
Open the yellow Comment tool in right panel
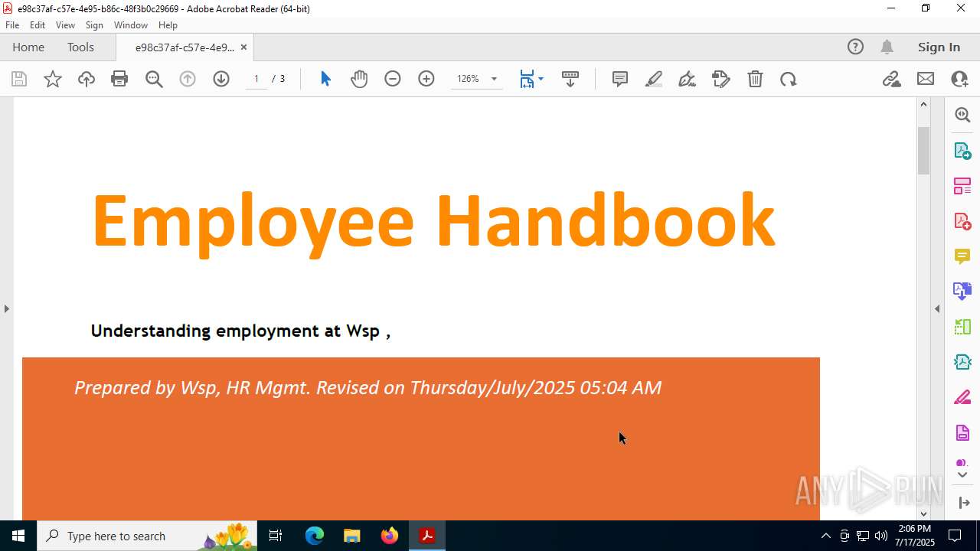tap(962, 256)
